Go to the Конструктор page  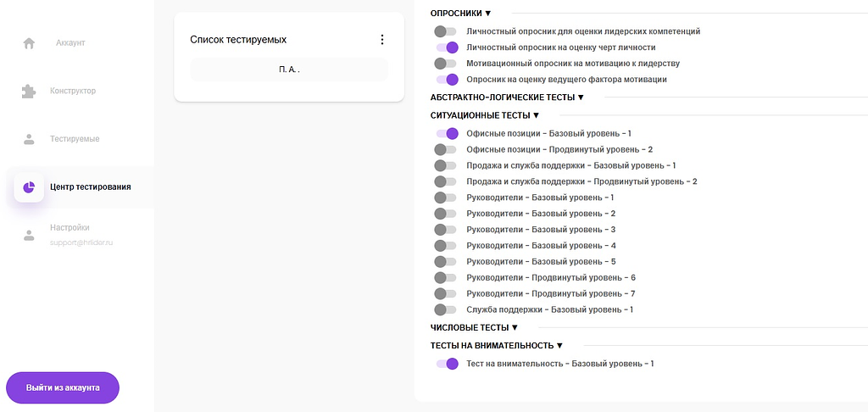pos(73,91)
